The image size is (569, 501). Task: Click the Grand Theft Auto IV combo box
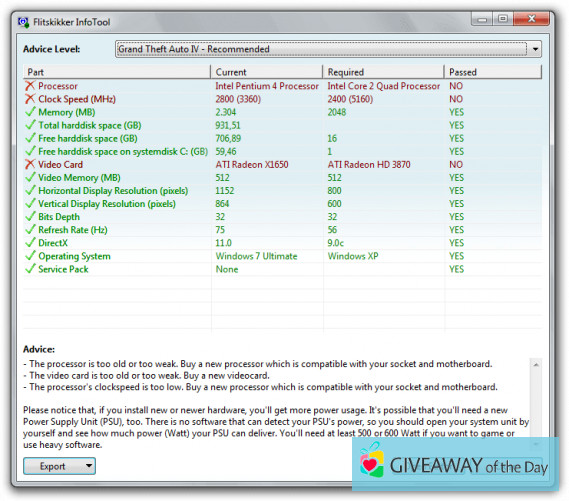[x=328, y=49]
